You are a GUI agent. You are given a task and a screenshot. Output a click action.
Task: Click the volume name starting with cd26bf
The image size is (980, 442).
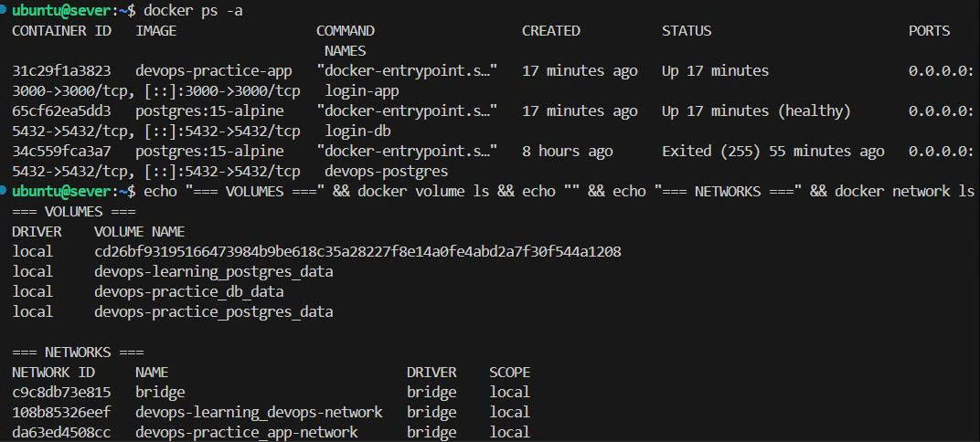(x=357, y=251)
